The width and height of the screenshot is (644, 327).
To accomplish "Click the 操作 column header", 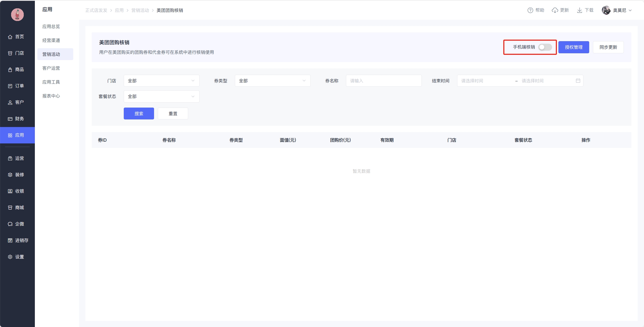I will pyautogui.click(x=586, y=140).
